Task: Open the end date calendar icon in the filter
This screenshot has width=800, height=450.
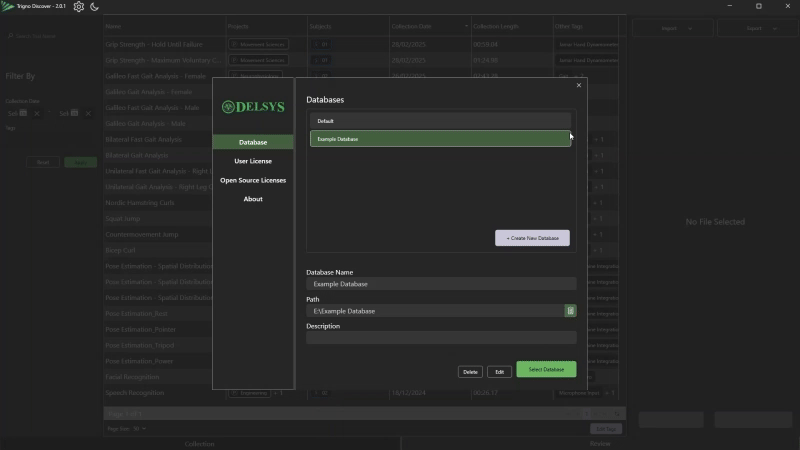Action: point(74,113)
